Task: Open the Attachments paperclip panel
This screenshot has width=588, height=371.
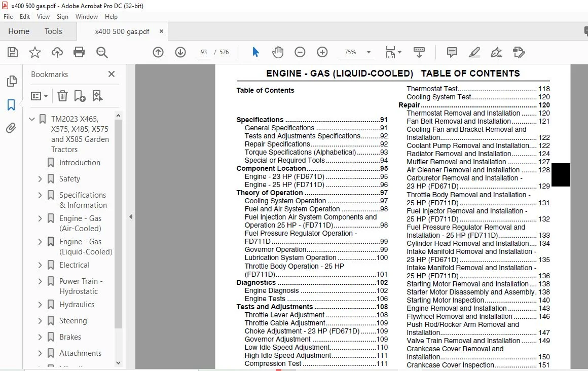Action: (11, 128)
